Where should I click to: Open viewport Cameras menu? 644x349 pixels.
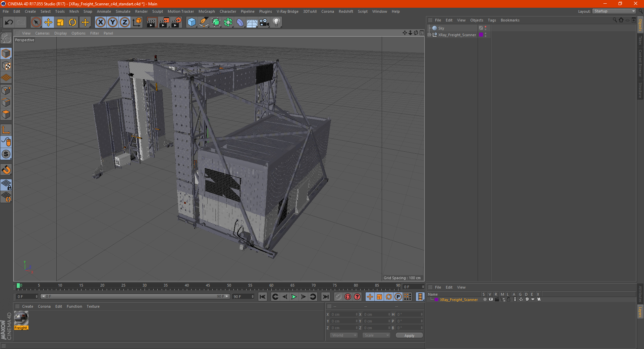[x=42, y=33]
